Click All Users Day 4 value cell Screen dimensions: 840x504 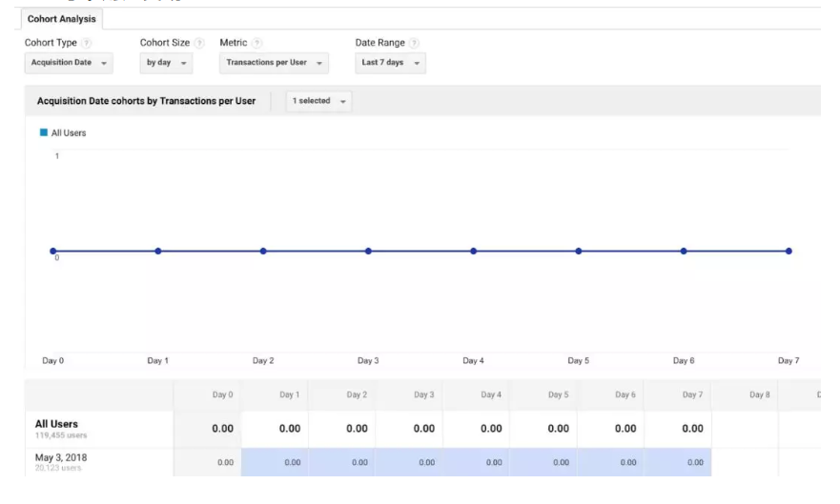[x=491, y=429]
